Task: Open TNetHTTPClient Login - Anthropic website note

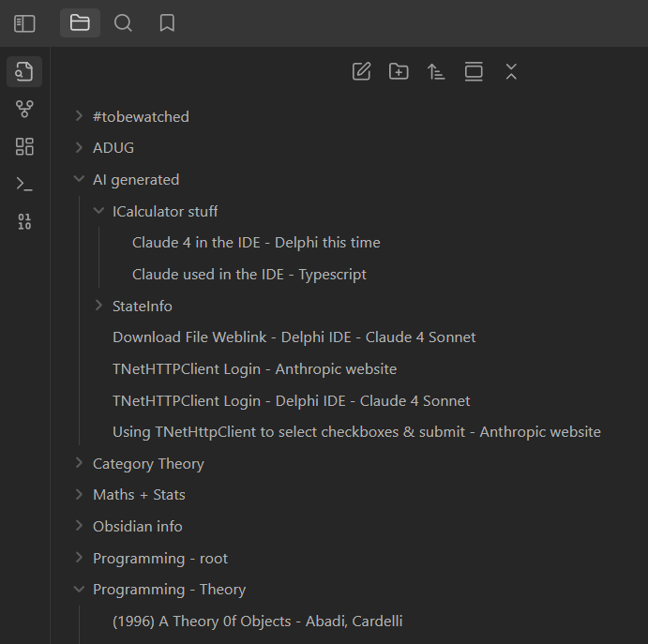Action: click(x=254, y=369)
